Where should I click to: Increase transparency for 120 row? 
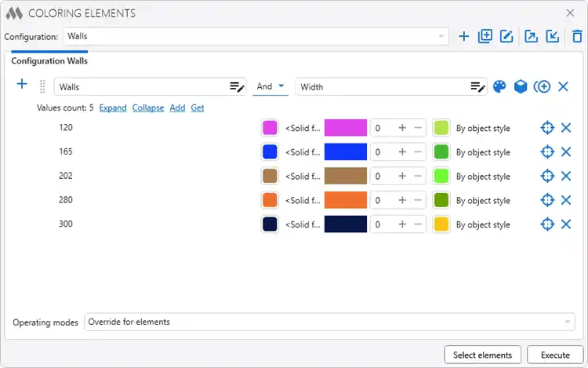(402, 128)
